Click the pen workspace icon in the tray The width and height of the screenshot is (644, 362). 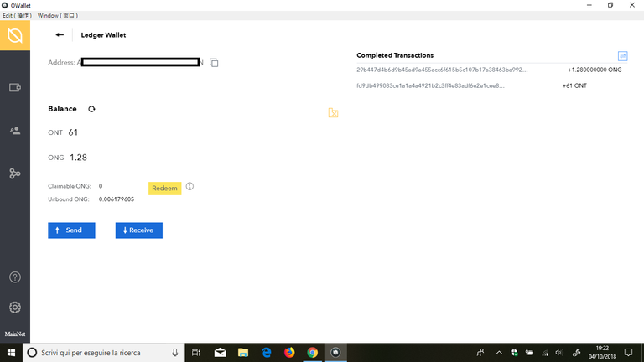pyautogui.click(x=576, y=353)
